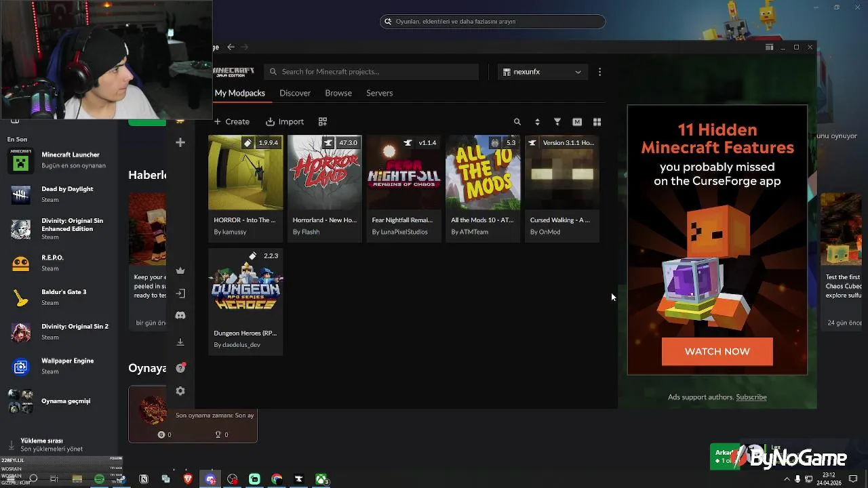The image size is (868, 488).
Task: Open Discord from the taskbar
Action: click(210, 479)
